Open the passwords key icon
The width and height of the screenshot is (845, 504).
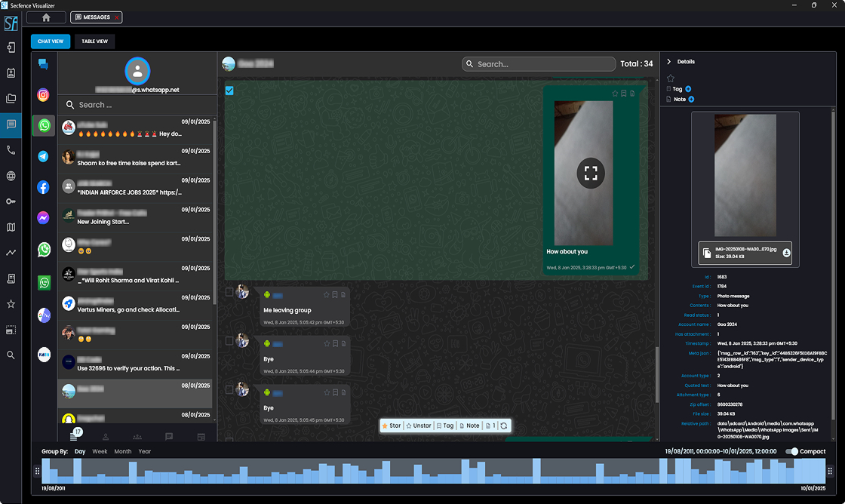pos(11,201)
